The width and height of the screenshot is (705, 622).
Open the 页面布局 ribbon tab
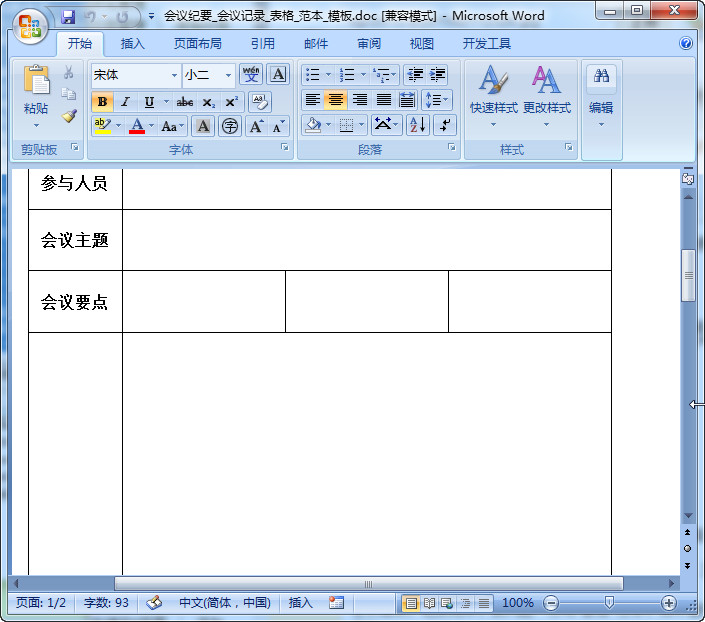[197, 44]
